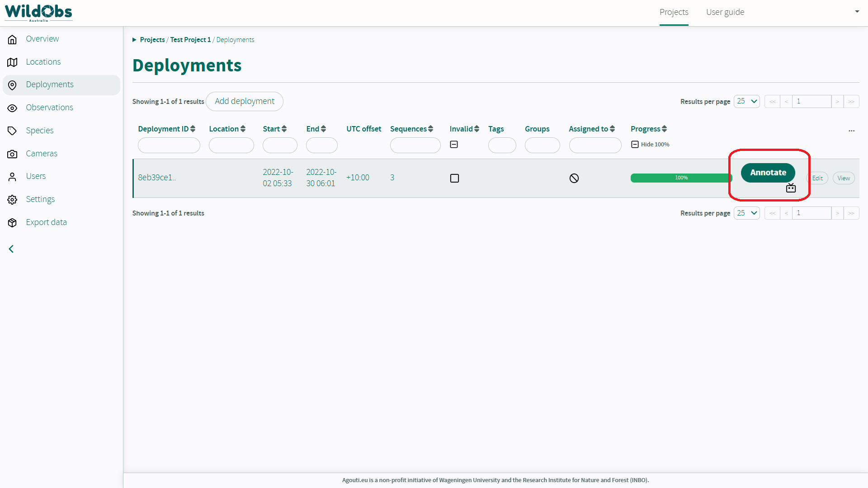Click the Overview home icon in sidebar
Viewport: 868px width, 488px height.
click(x=12, y=39)
